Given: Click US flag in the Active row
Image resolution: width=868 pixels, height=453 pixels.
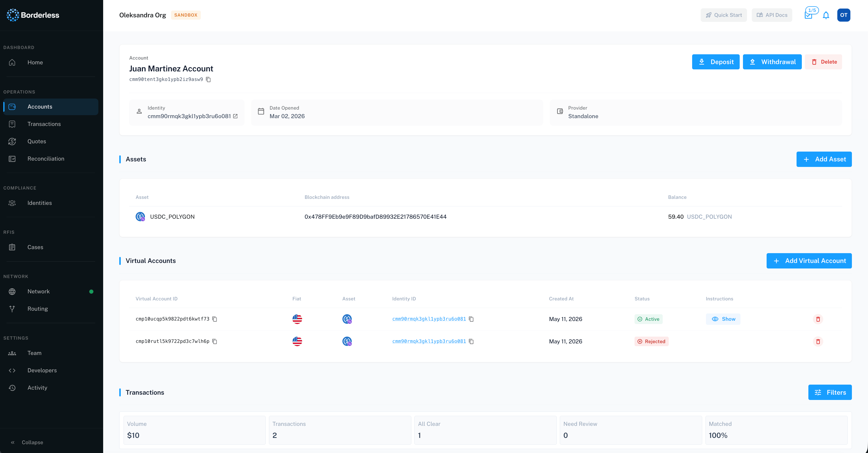Looking at the screenshot, I should tap(297, 319).
